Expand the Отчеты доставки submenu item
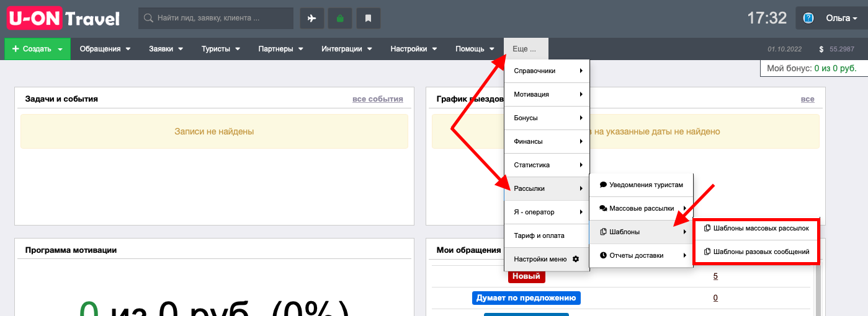868x316 pixels. click(641, 255)
